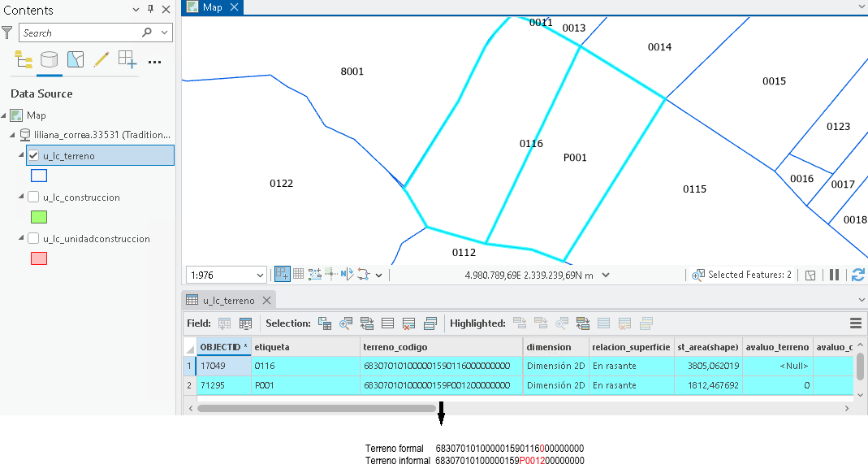Collapse the liliana_correa.33531 database node
The height and width of the screenshot is (473, 868).
pos(13,135)
